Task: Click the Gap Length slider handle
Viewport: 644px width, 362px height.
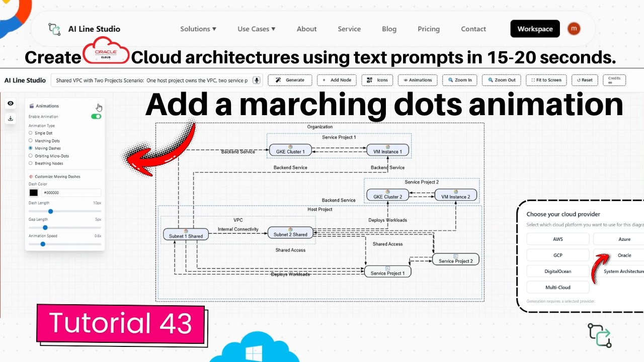Action: [45, 228]
